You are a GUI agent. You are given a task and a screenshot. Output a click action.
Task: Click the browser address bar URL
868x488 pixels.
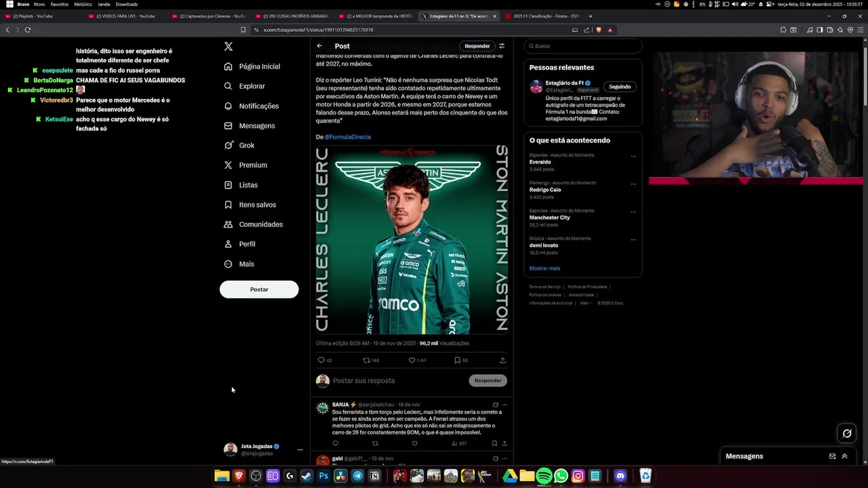(318, 30)
